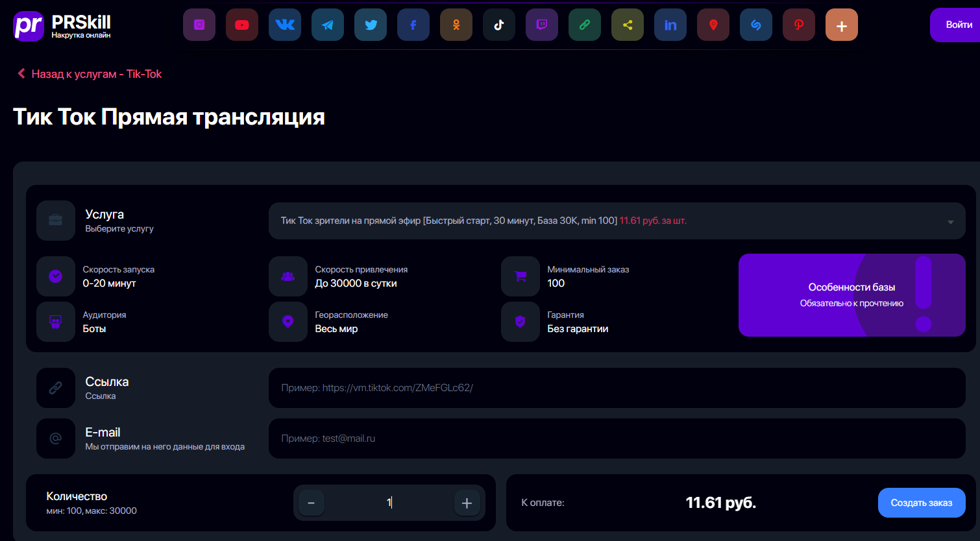Screen dimensions: 980x541
Task: Click the К оплате: label
Action: (x=543, y=503)
